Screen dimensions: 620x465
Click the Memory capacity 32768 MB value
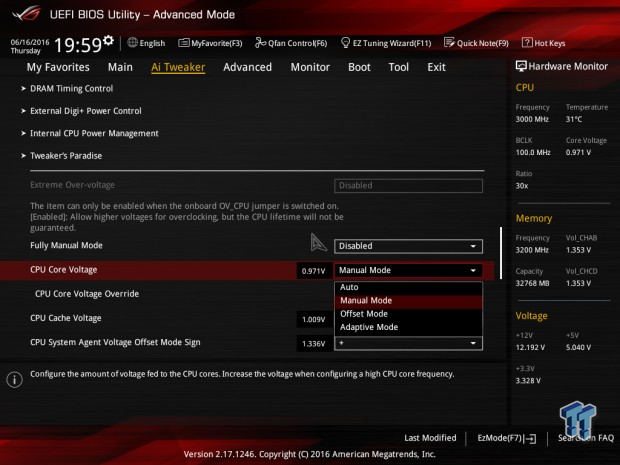coord(533,284)
